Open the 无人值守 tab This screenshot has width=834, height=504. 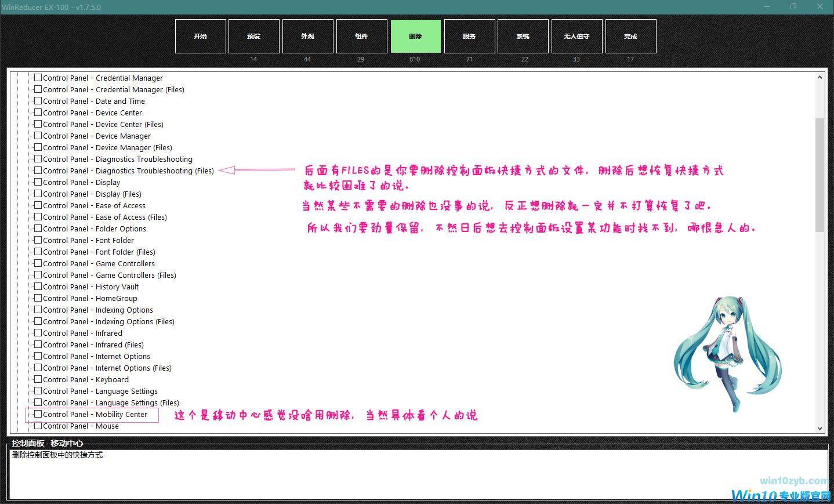pyautogui.click(x=576, y=36)
